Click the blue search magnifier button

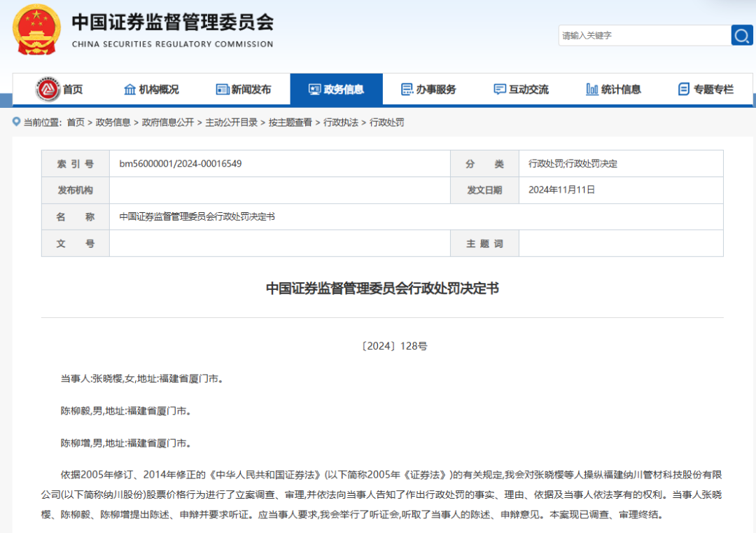742,35
